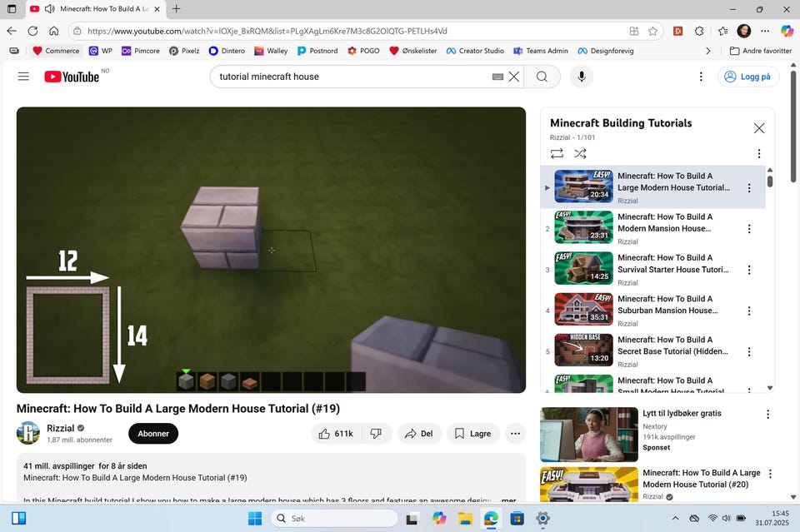
Task: Click the Logg på sign-in button
Action: tap(748, 77)
